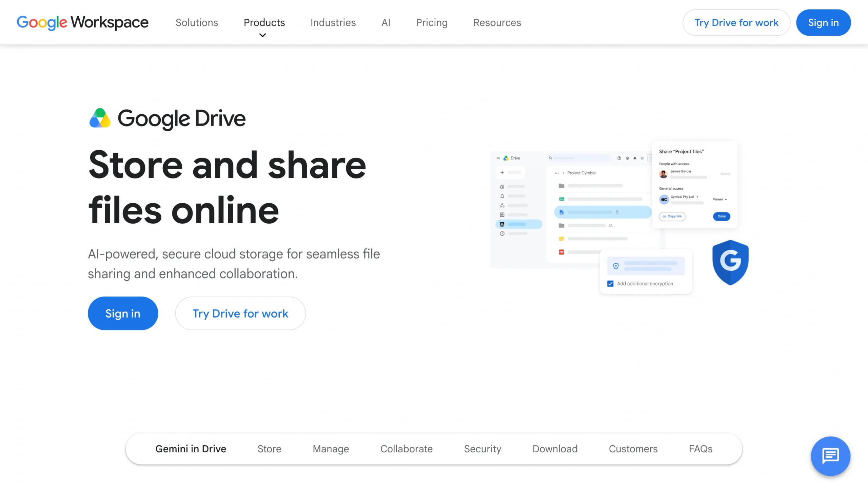Jump to the FAQs section tab

point(701,449)
